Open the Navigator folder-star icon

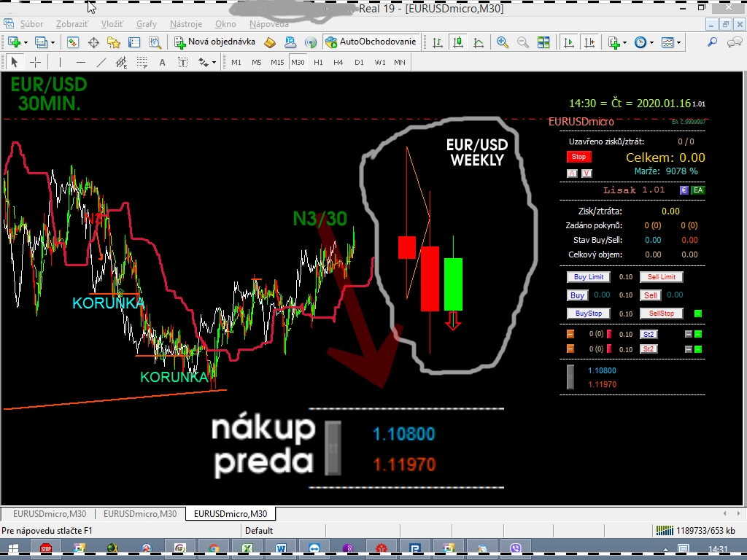[113, 42]
